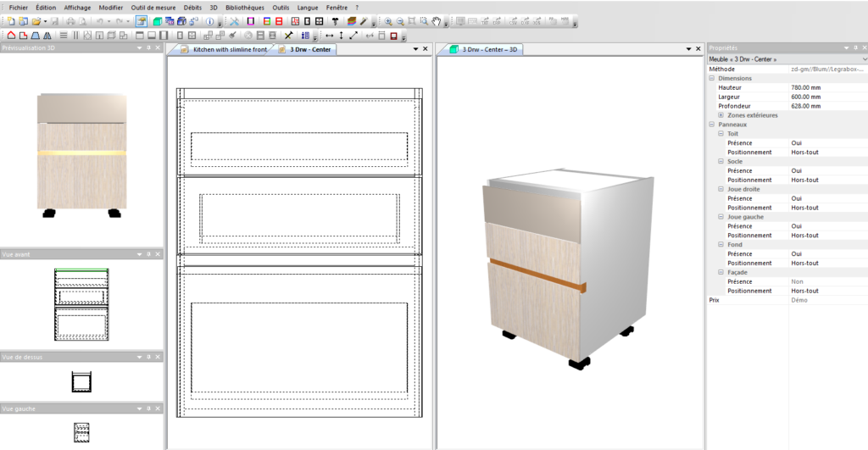Open the Outil de mesure menu
The image size is (868, 450).
pos(153,8)
